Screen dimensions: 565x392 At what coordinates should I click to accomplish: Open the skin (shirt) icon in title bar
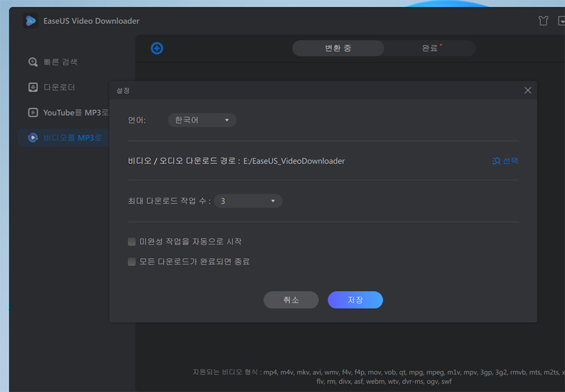click(x=543, y=21)
